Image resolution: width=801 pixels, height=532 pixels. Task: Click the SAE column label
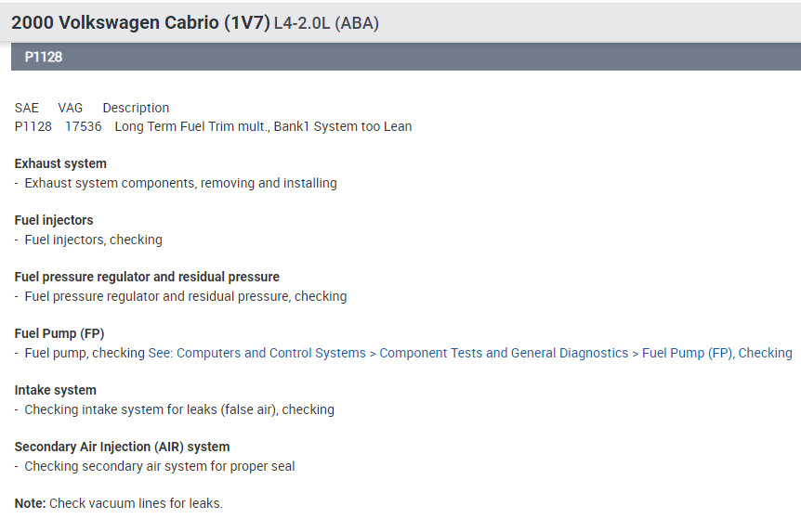(x=27, y=108)
